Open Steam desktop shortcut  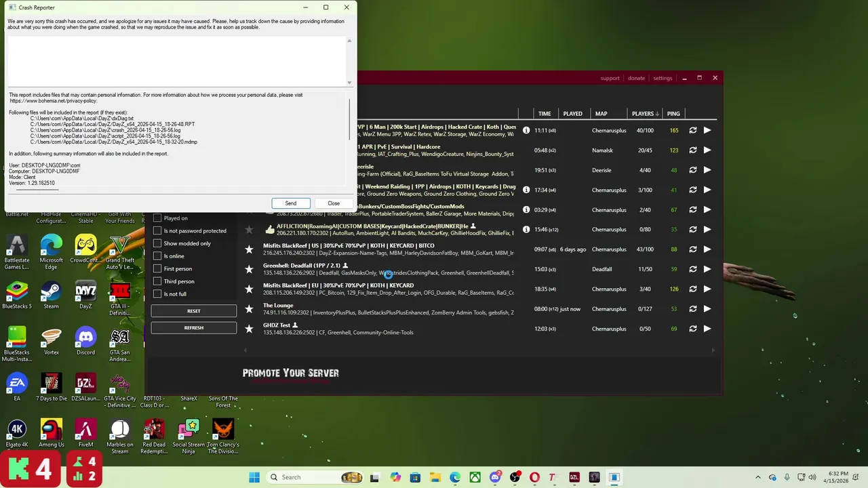(51, 295)
